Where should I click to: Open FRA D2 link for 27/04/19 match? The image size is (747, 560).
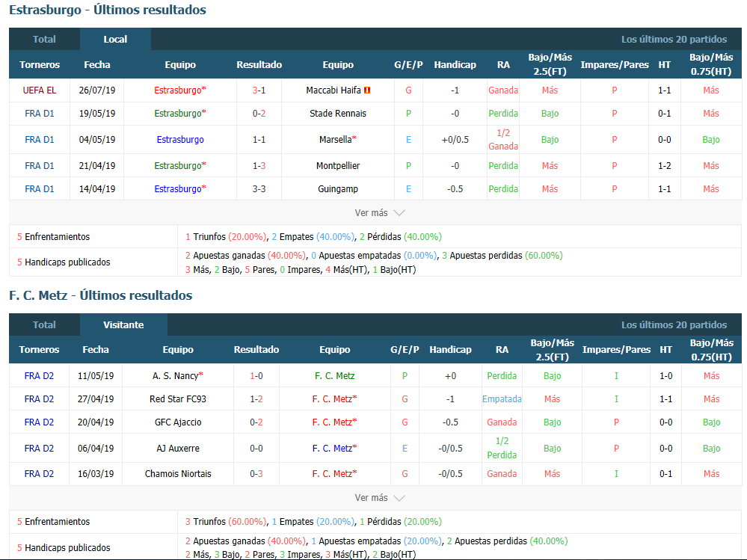[x=39, y=399]
